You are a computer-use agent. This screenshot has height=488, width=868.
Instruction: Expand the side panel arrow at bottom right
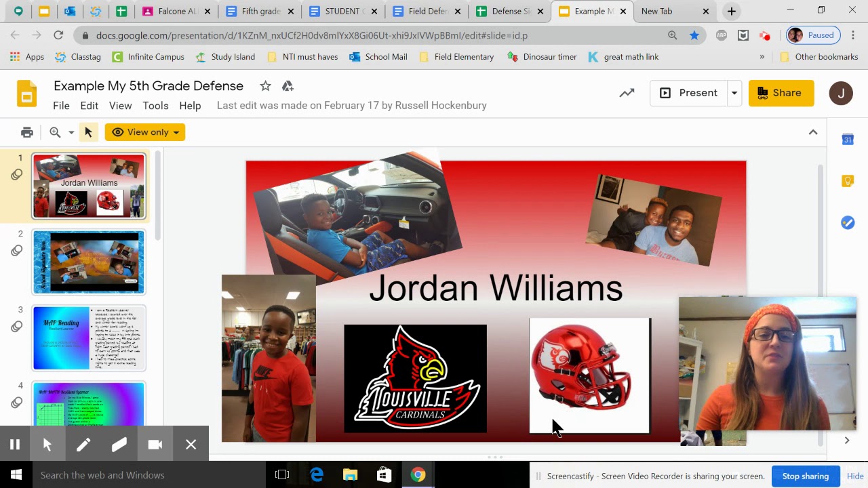(x=847, y=441)
